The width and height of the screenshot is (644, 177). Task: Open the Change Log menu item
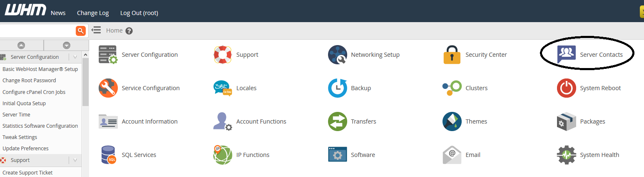[93, 13]
